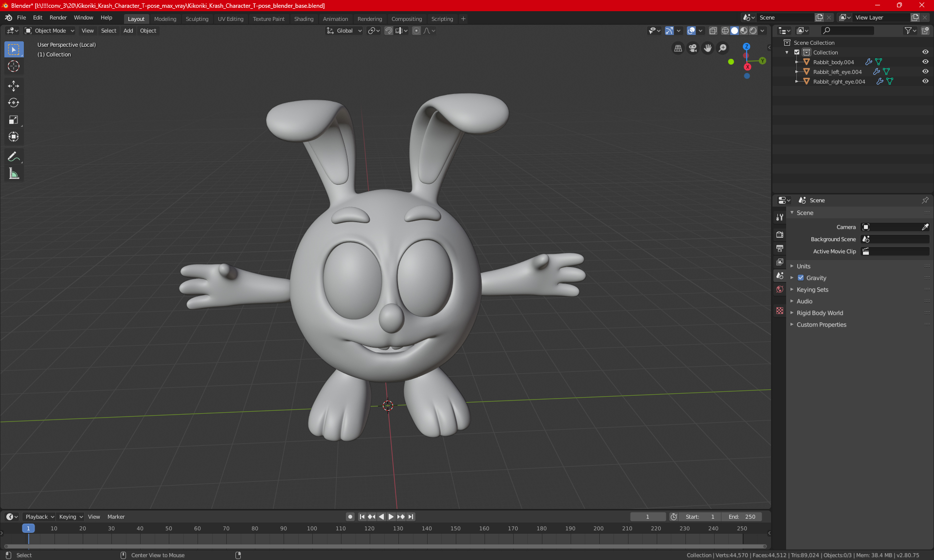
Task: Click the modifier wrench icon on Rabbit_body.004
Action: point(869,62)
